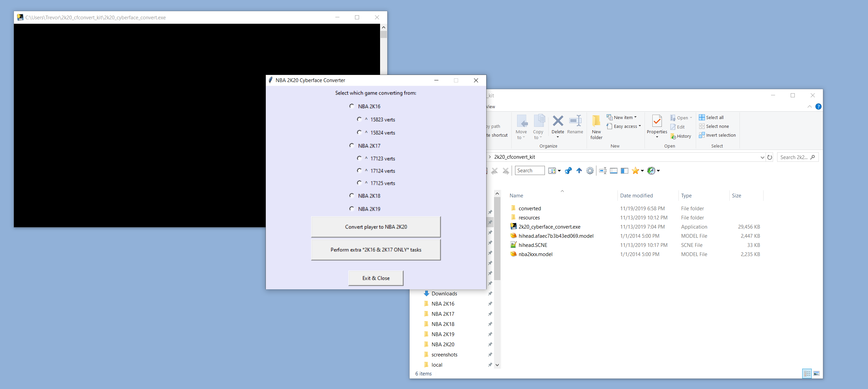This screenshot has height=389, width=868.
Task: Open the favorites star dropdown arrow
Action: tap(642, 171)
